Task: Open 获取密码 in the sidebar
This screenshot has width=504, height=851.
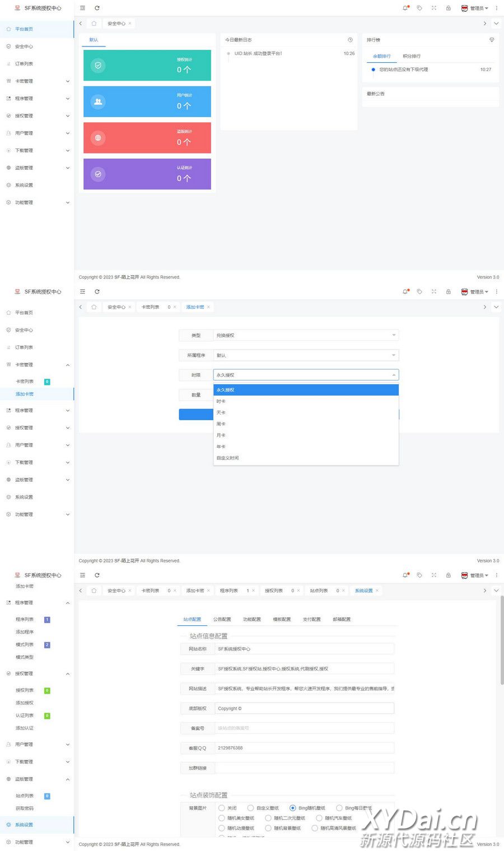Action: click(x=25, y=808)
